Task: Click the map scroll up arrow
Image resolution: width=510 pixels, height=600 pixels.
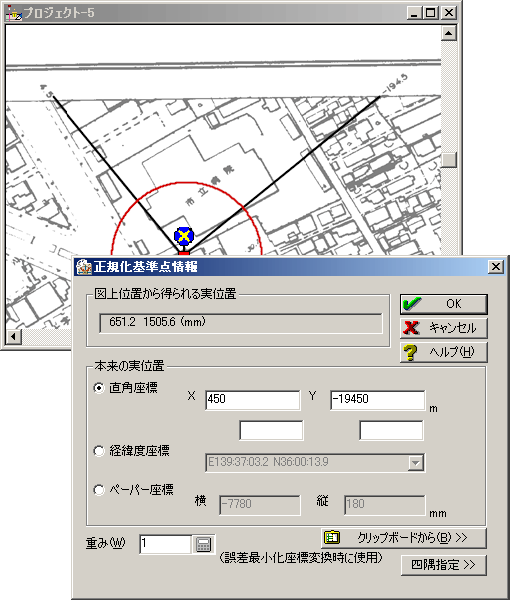Action: click(x=449, y=33)
